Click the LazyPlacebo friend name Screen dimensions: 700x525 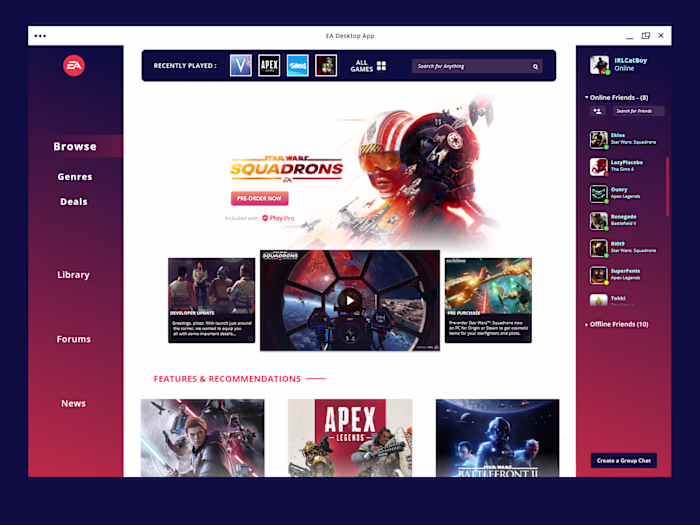627,162
